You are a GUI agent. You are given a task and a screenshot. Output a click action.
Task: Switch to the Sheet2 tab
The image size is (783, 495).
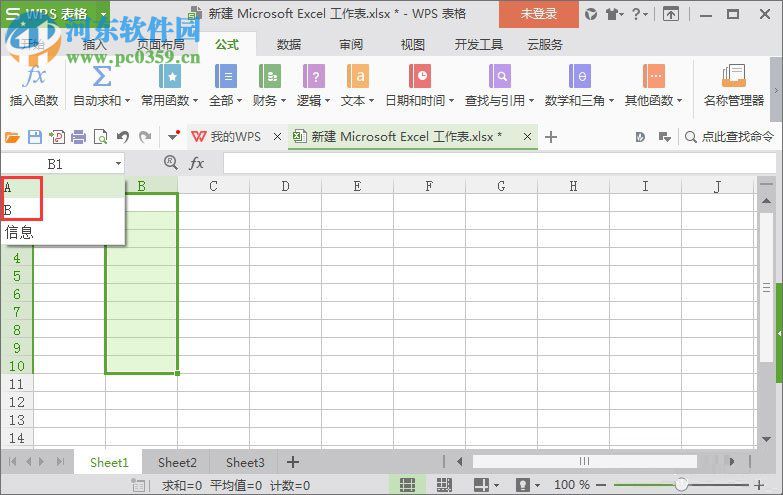pyautogui.click(x=177, y=463)
